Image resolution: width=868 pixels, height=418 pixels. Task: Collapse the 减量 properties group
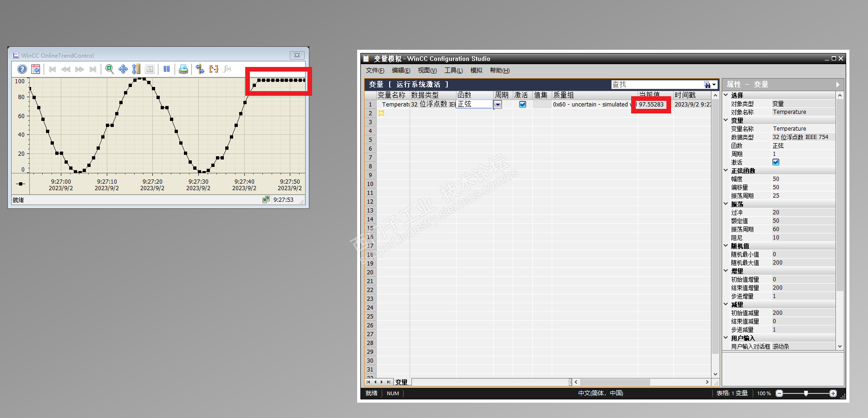point(726,304)
